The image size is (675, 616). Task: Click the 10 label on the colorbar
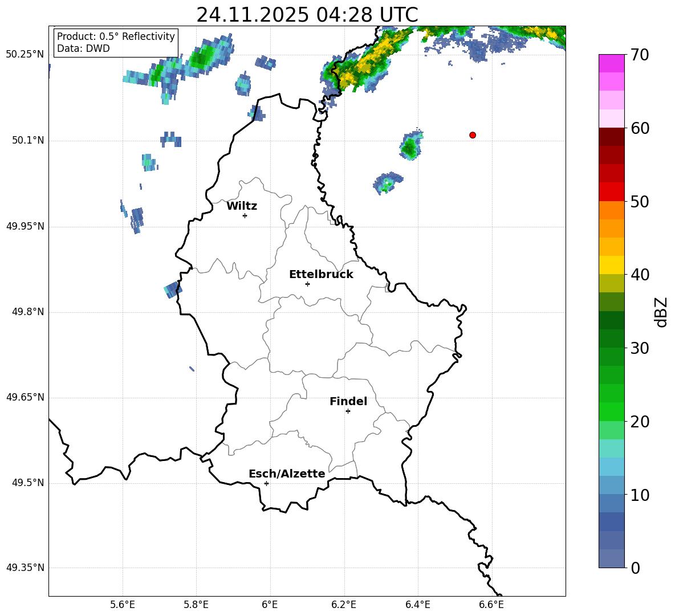640,495
